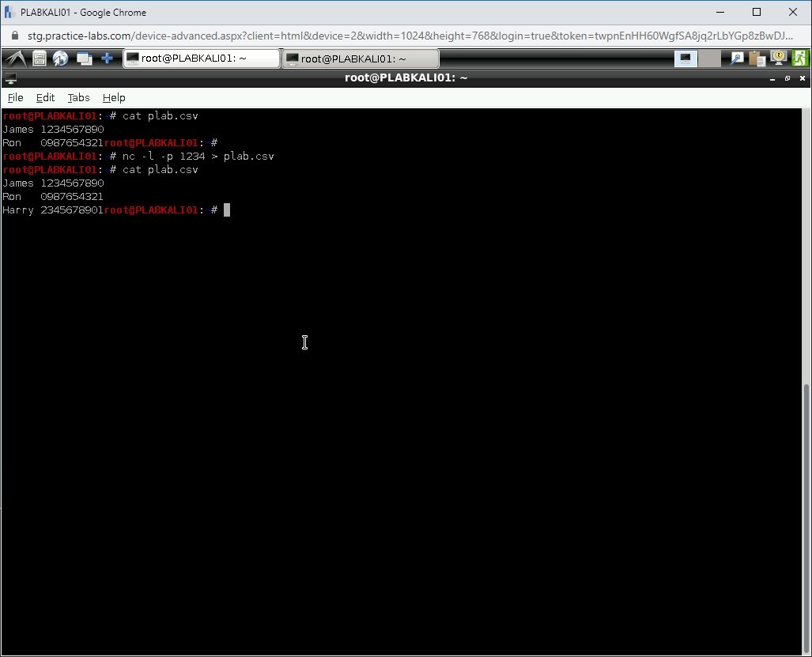Viewport: 812px width, 657px height.
Task: Click the power manager monitor tray icon
Action: (779, 59)
